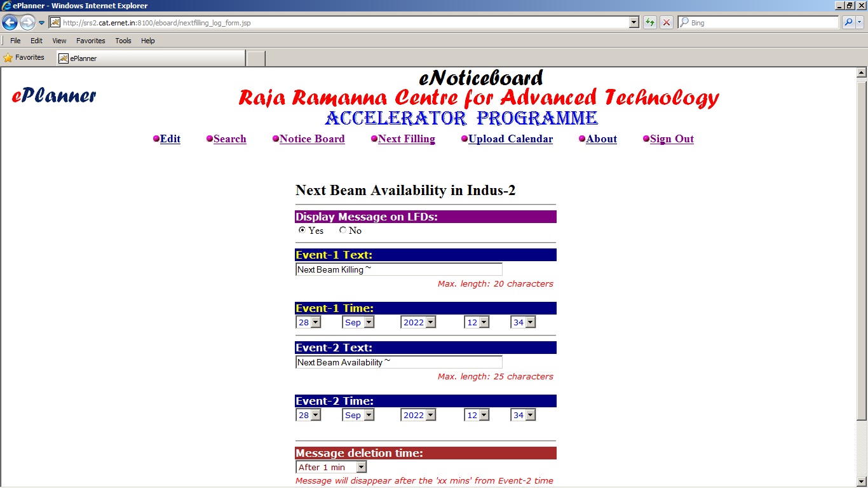Open the Help menu
Screen dimensions: 868x488
(148, 41)
